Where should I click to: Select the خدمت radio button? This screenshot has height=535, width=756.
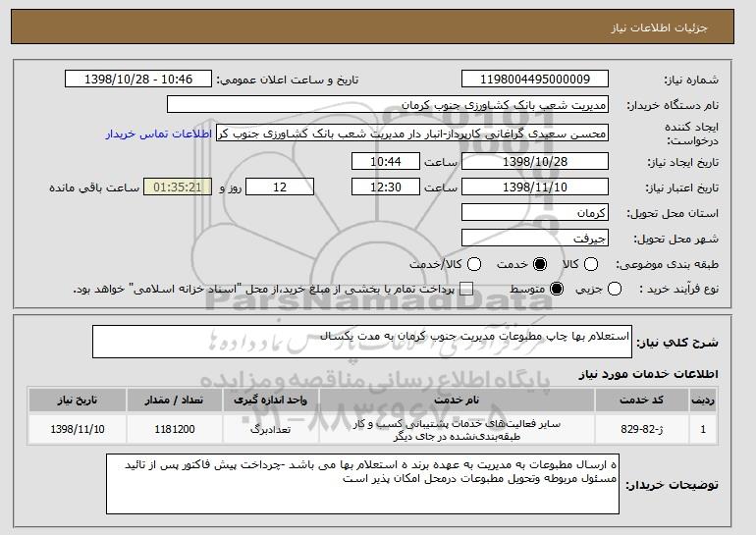[x=540, y=264]
